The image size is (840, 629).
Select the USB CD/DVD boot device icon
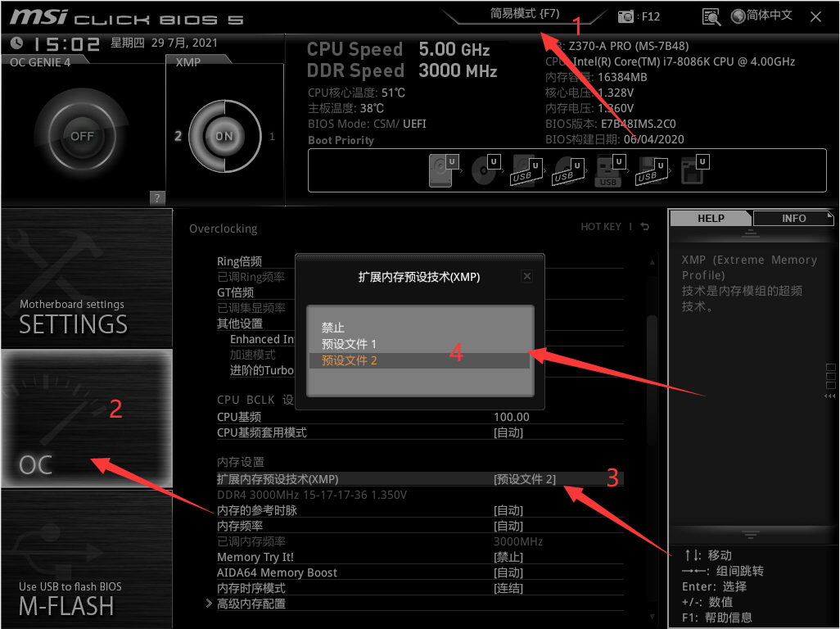point(568,170)
